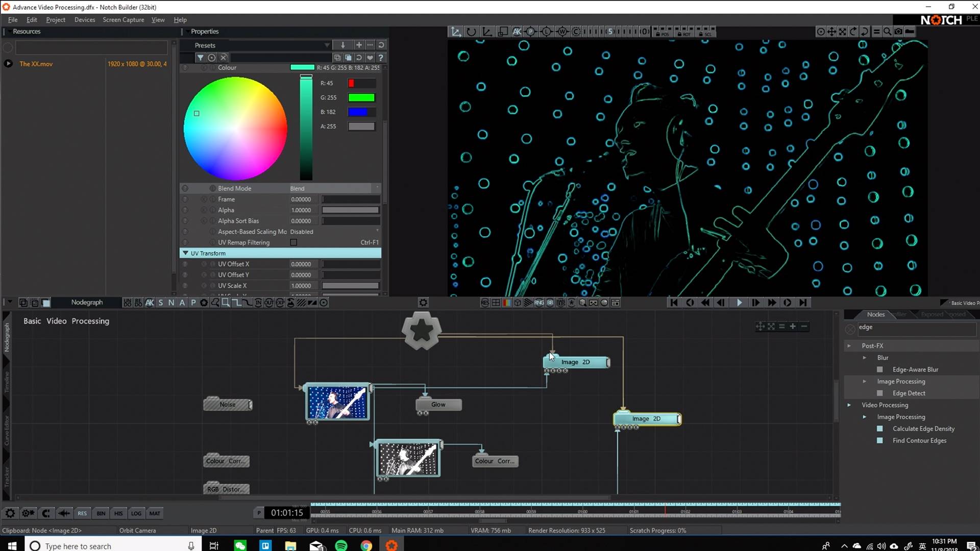
Task: Jump to the end of the timeline
Action: coord(803,303)
